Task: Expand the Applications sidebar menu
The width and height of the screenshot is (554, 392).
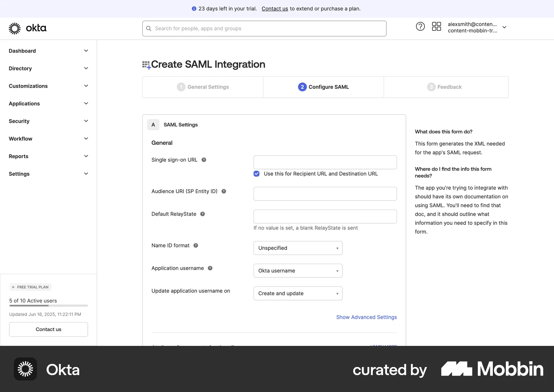Action: 48,104
